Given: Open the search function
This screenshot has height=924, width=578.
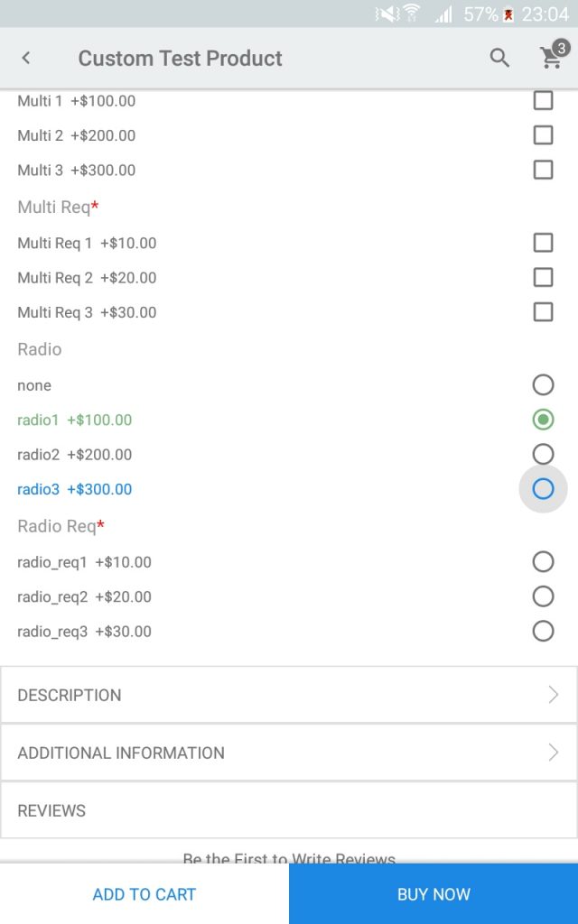Looking at the screenshot, I should pyautogui.click(x=499, y=58).
